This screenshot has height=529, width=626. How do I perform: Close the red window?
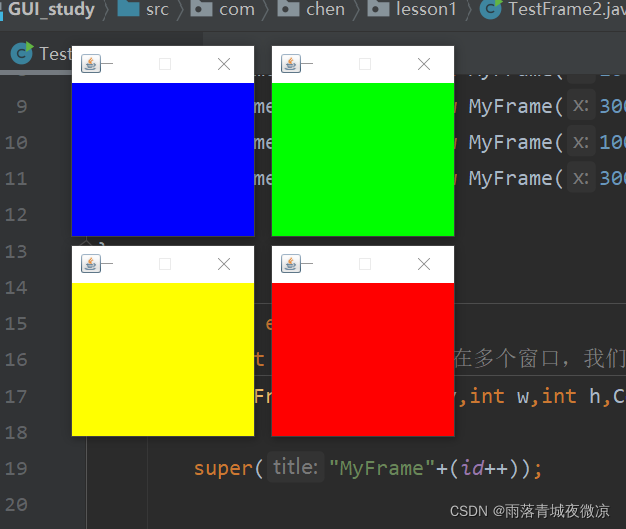pyautogui.click(x=424, y=264)
